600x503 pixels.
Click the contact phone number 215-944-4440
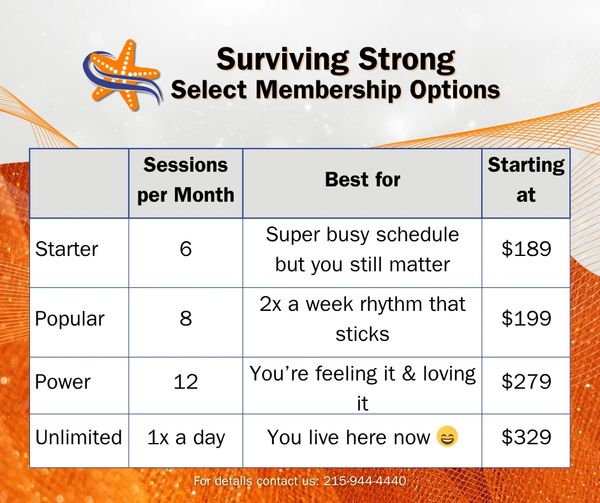[x=366, y=481]
